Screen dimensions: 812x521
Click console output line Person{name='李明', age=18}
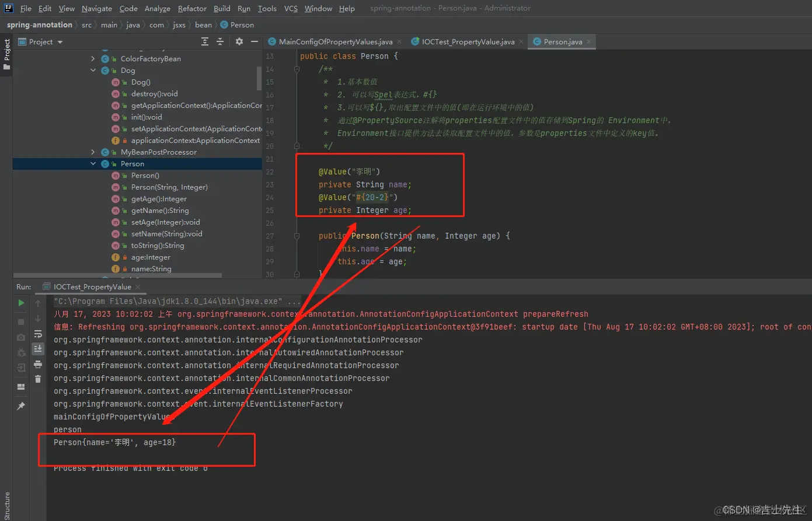coord(115,443)
